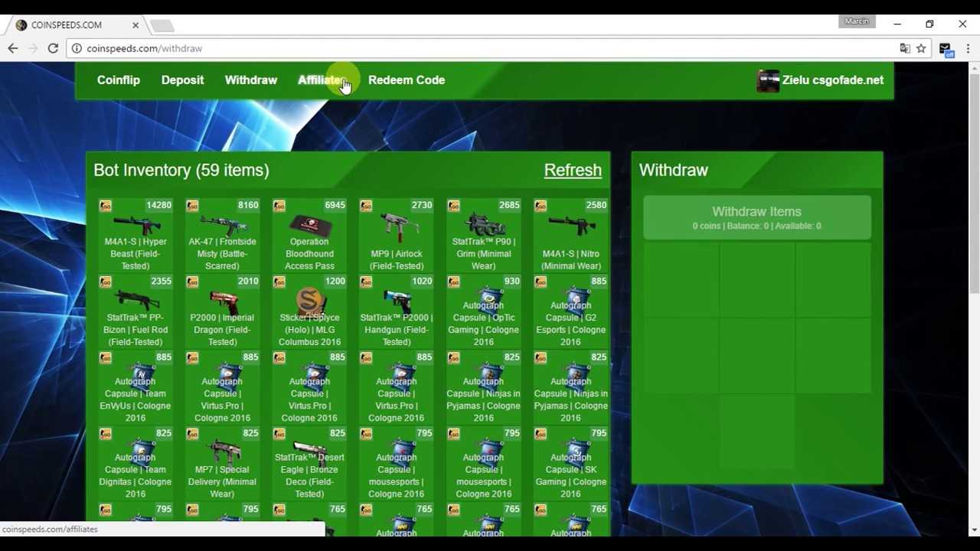Click the 1020 price on P2000 Handgun
The width and height of the screenshot is (980, 551).
click(422, 281)
